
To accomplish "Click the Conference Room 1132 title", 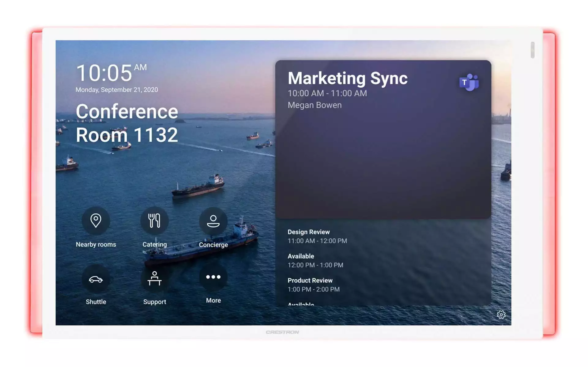I will (x=127, y=123).
